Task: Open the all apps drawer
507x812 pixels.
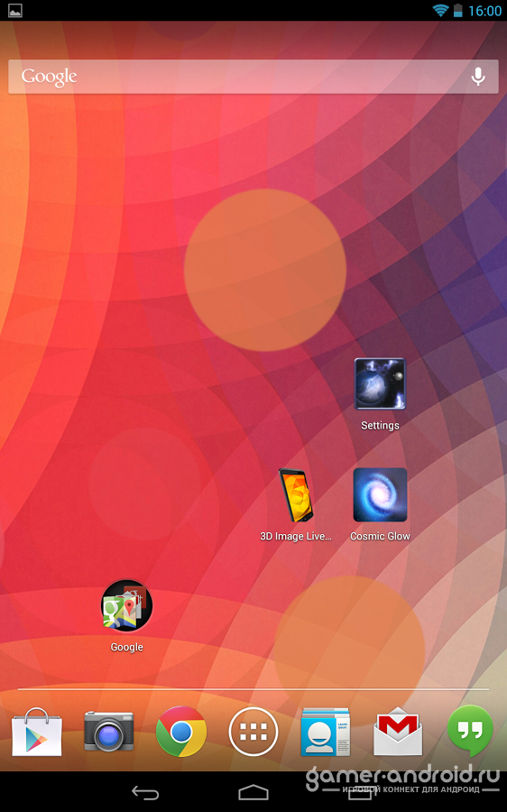Action: [253, 732]
